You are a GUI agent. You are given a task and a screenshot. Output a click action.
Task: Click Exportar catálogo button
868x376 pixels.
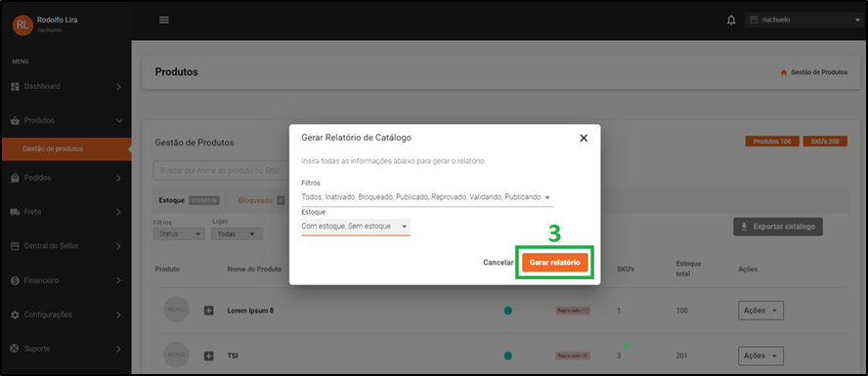(x=778, y=227)
